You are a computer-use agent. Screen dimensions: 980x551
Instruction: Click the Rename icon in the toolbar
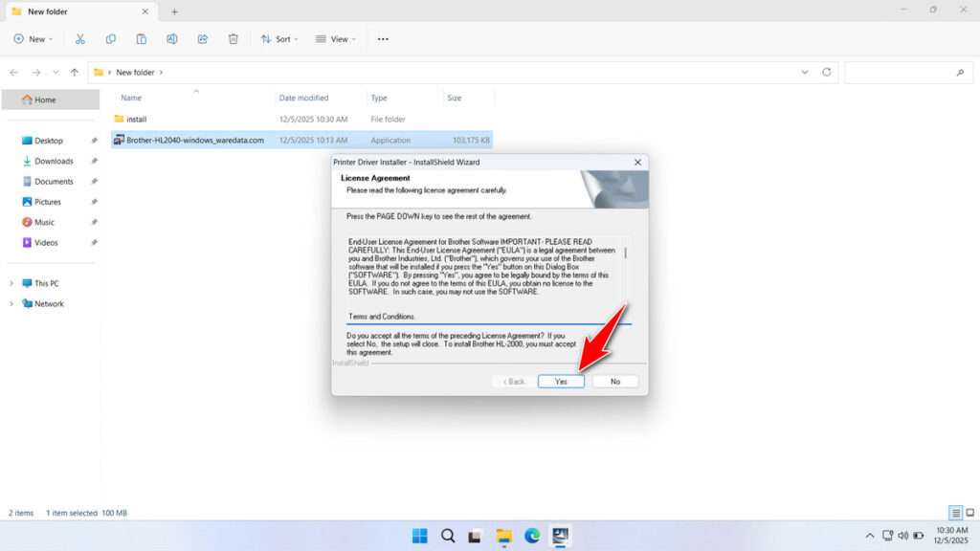pos(172,38)
